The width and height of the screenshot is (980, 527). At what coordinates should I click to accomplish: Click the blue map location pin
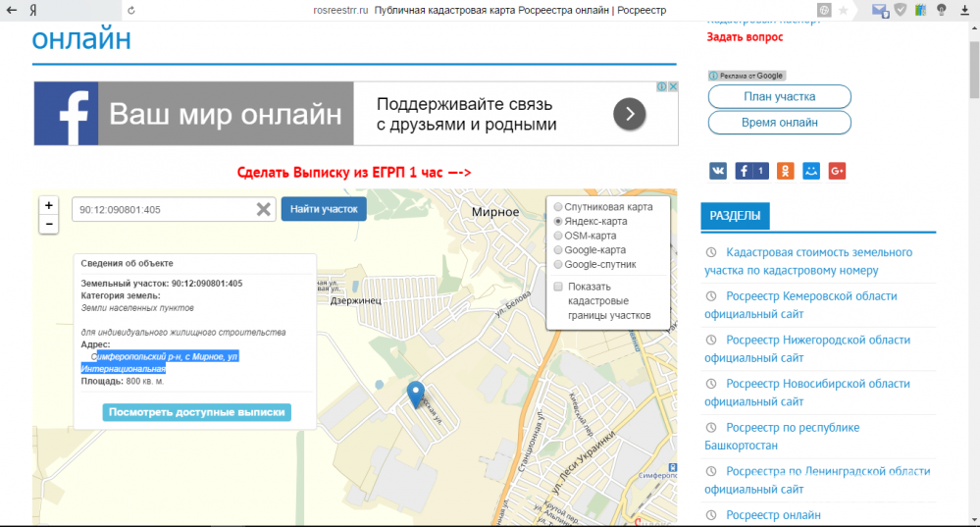pyautogui.click(x=415, y=395)
